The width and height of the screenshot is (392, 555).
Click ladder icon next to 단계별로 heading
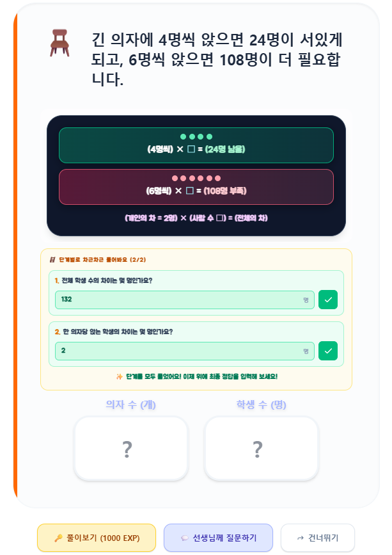(x=52, y=260)
